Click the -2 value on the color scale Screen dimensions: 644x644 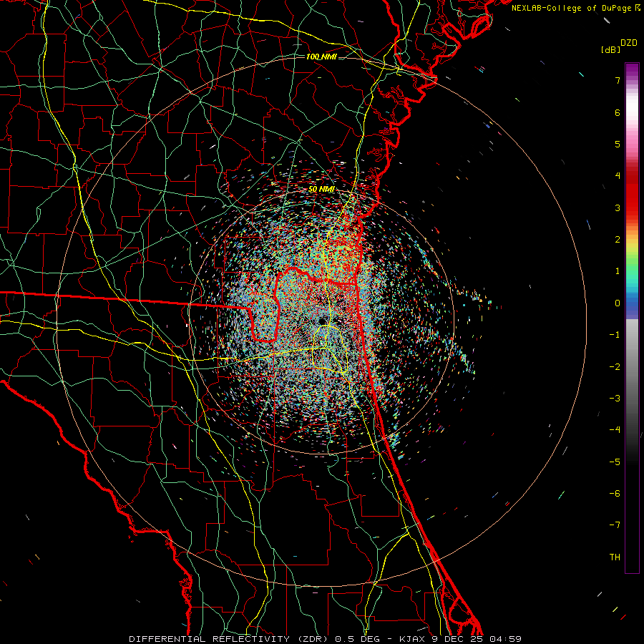click(615, 367)
